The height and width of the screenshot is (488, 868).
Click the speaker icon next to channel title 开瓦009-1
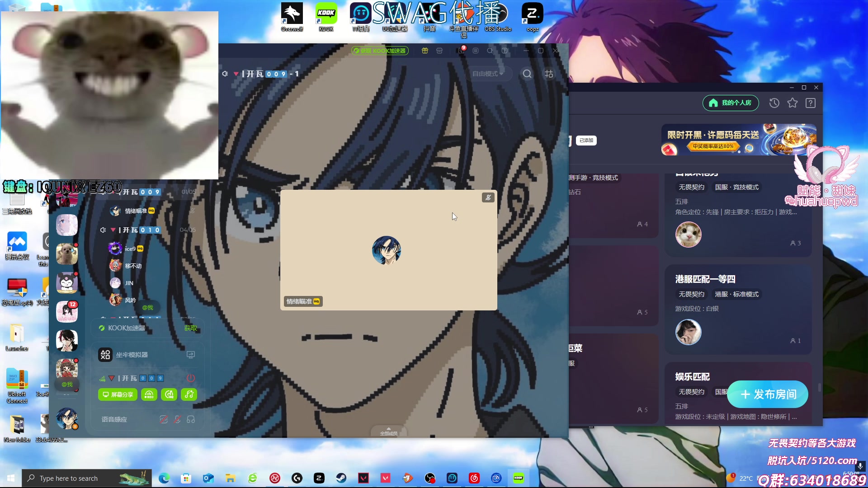[225, 74]
